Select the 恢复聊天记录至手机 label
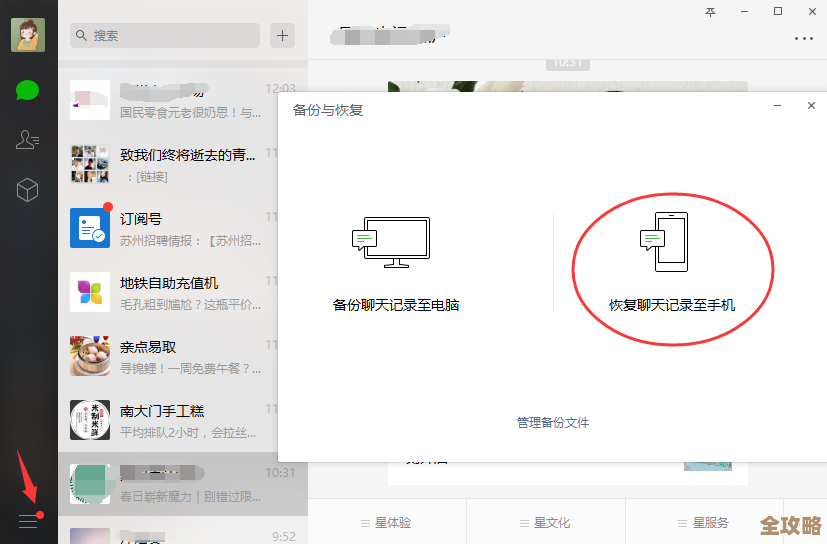Image resolution: width=827 pixels, height=544 pixels. point(672,305)
